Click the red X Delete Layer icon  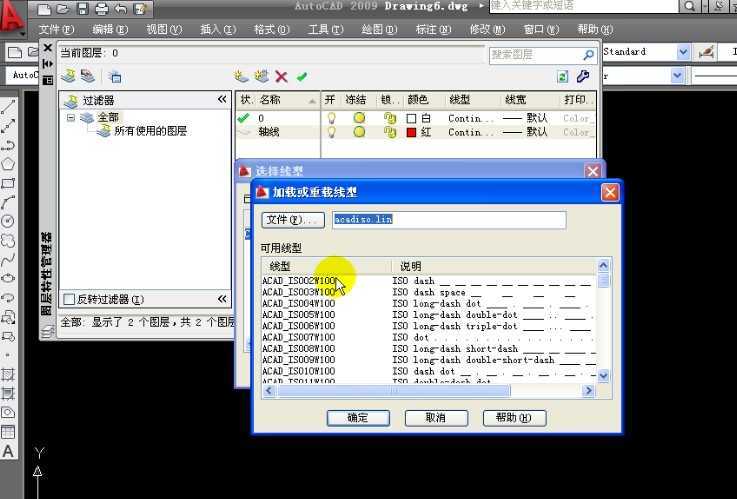(x=281, y=77)
